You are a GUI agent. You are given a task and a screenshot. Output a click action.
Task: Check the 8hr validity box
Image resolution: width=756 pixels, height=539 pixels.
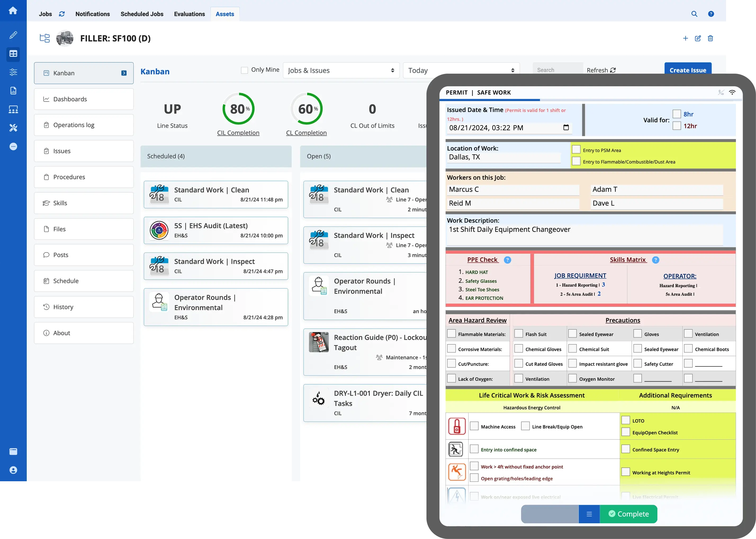point(677,114)
